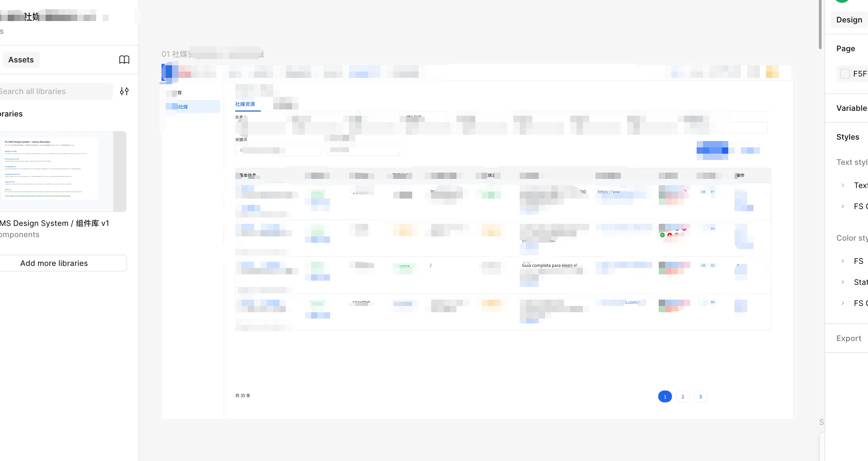Open the Variables section
This screenshot has width=868, height=461.
click(x=852, y=108)
